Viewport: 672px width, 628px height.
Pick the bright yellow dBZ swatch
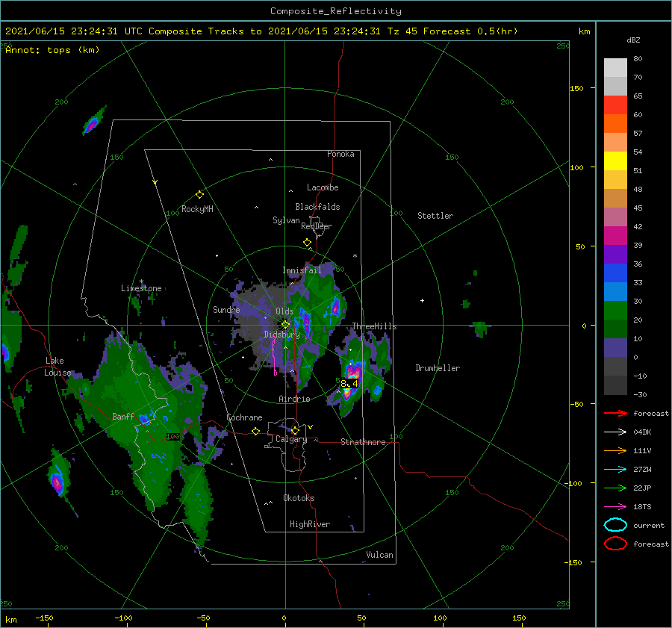[615, 161]
